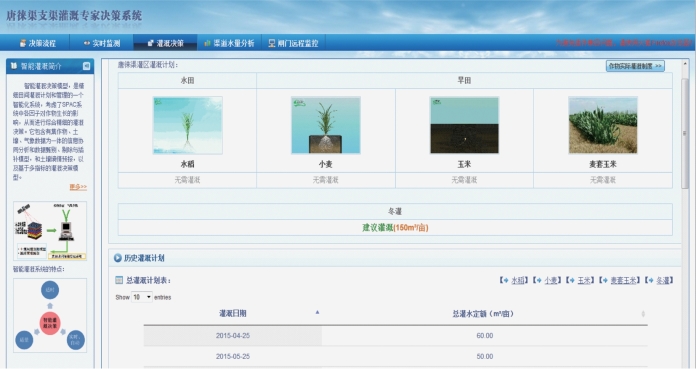Sort table by 灌溉日期 column
The width and height of the screenshot is (696, 369).
(x=233, y=313)
